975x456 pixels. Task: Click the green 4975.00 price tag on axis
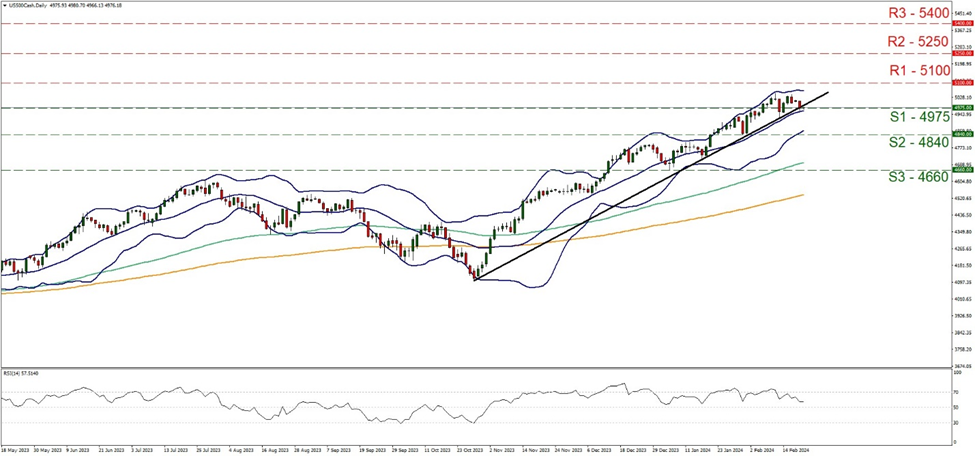click(x=961, y=107)
